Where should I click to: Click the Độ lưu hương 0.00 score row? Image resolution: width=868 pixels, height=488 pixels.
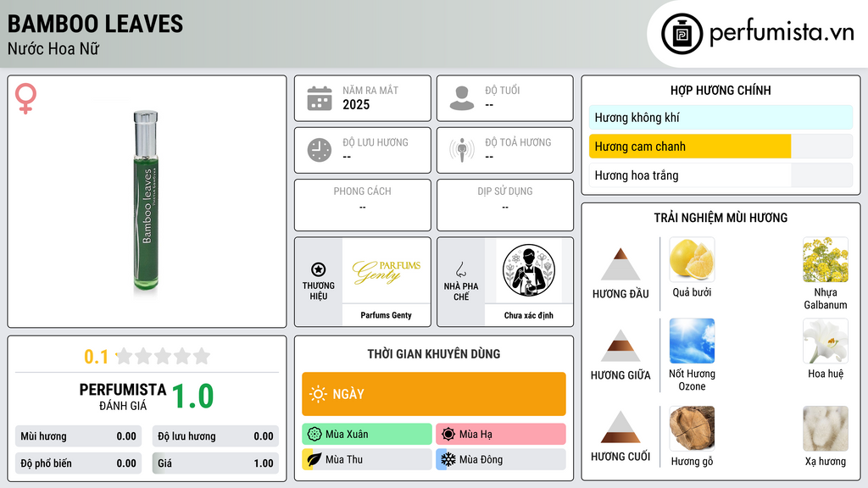click(215, 436)
